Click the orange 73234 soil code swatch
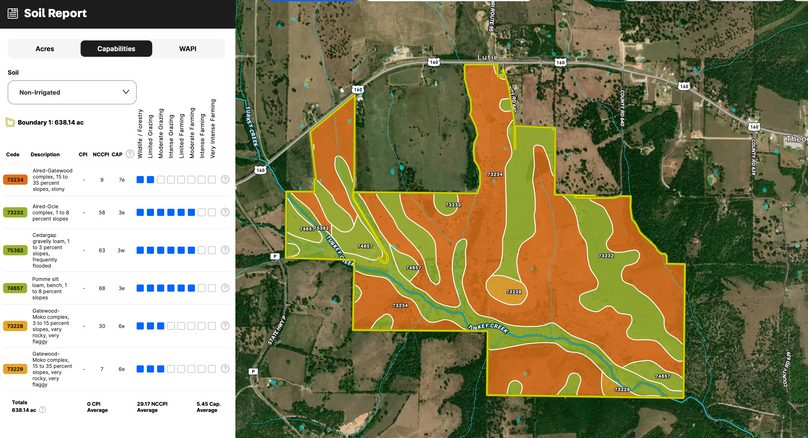Image resolution: width=808 pixels, height=438 pixels. click(15, 180)
